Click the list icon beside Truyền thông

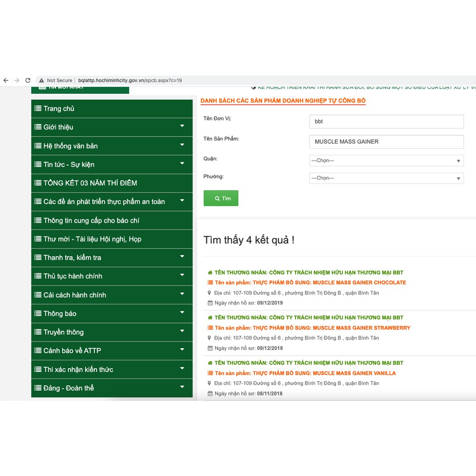(38, 332)
